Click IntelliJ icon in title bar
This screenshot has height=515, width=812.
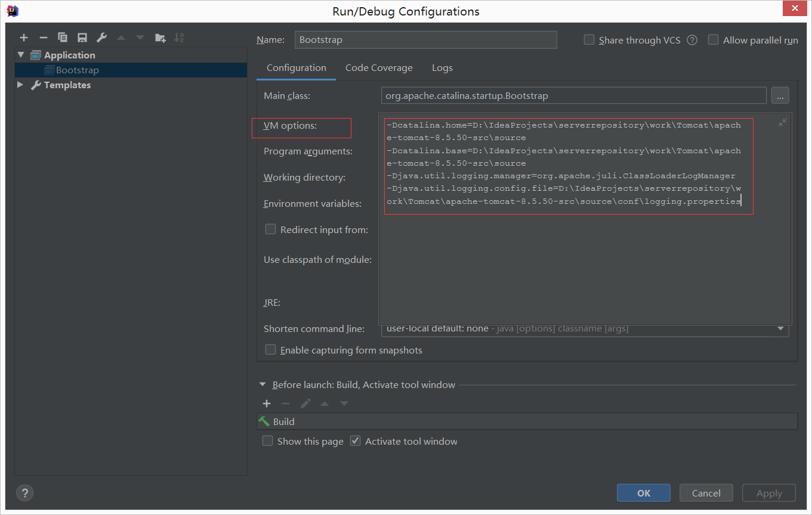click(12, 10)
